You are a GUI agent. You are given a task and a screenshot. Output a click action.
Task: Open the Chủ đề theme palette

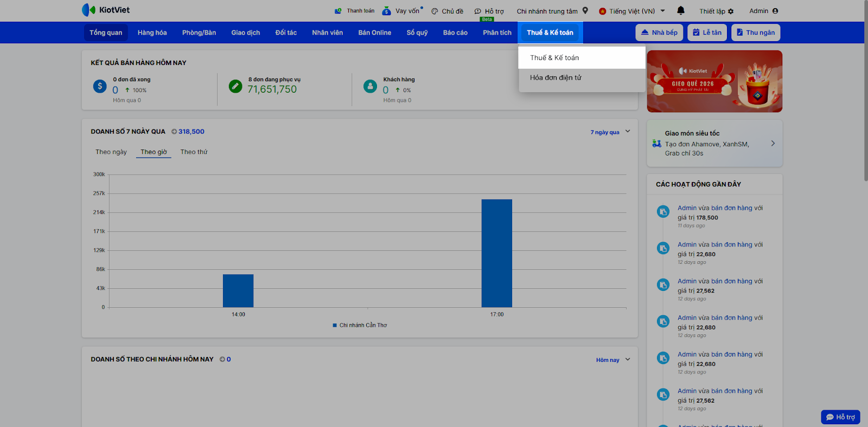point(435,11)
